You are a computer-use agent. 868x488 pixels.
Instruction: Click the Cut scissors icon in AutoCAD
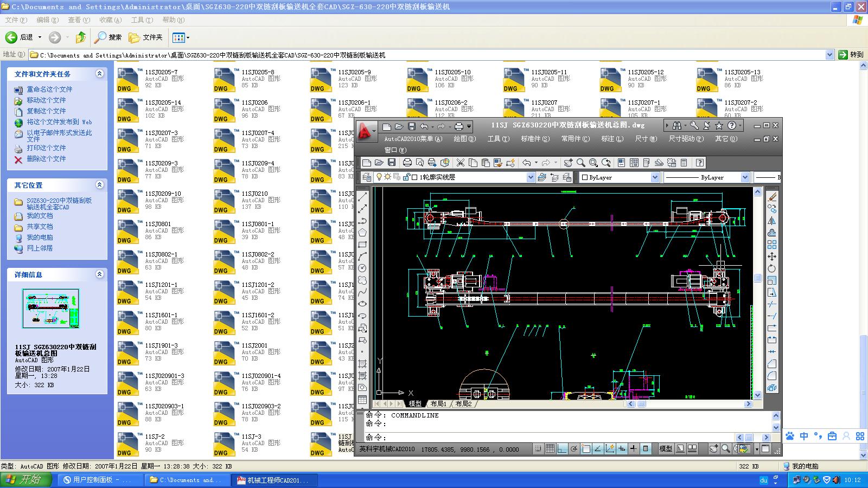(x=460, y=163)
